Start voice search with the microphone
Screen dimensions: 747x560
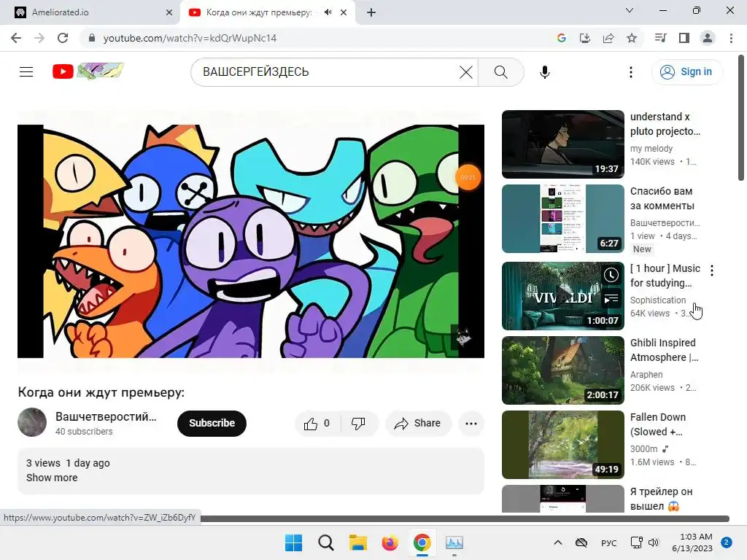click(x=544, y=72)
